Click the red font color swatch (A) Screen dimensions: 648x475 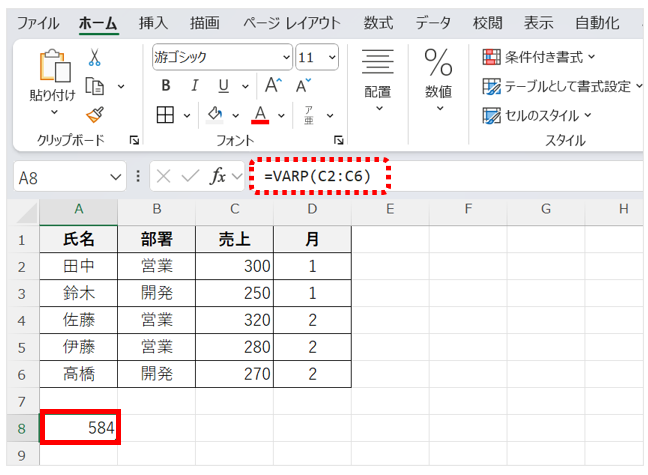pos(260,114)
